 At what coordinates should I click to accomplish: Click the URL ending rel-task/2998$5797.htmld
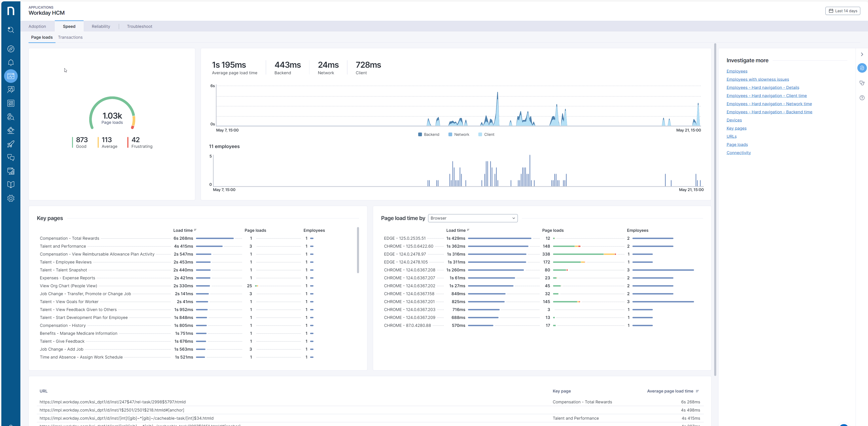click(113, 402)
